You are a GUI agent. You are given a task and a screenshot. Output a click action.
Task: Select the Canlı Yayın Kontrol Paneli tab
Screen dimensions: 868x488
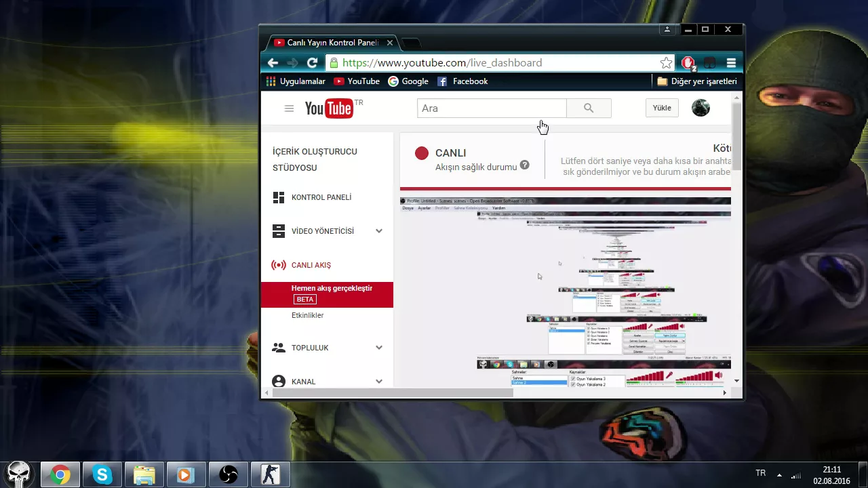(332, 43)
